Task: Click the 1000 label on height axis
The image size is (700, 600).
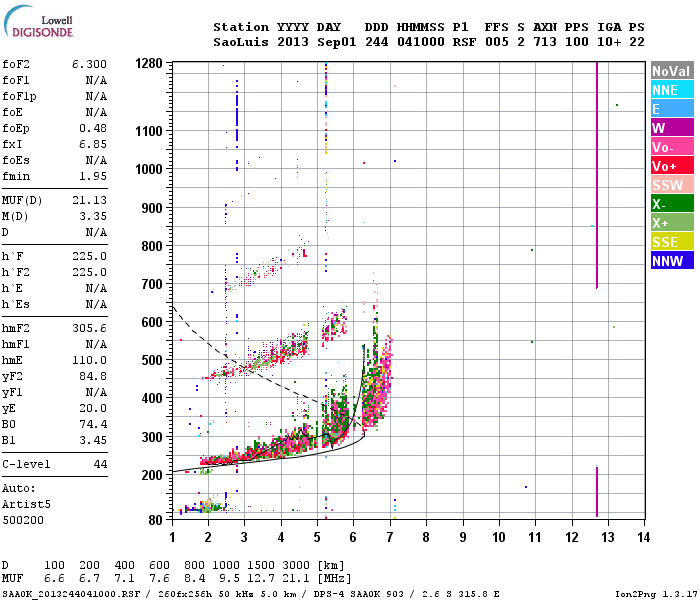Action: tap(149, 169)
